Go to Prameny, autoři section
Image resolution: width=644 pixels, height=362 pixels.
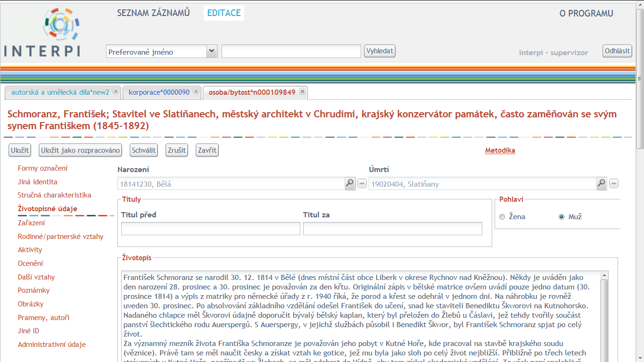tap(44, 318)
